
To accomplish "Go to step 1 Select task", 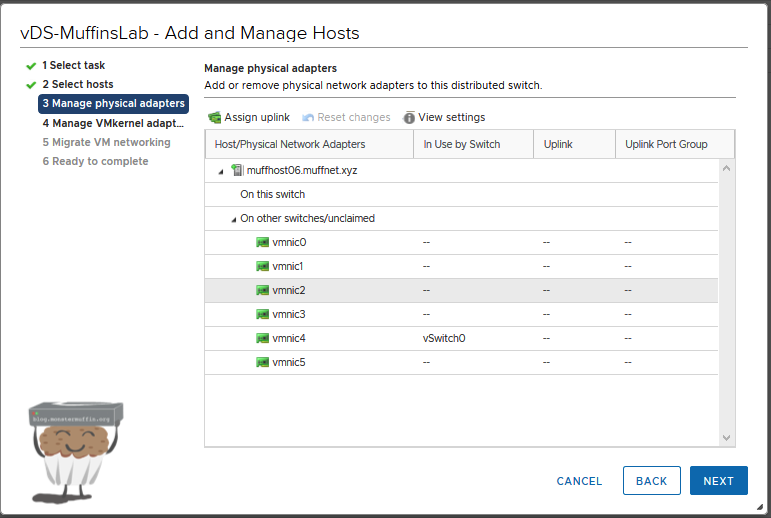I will (73, 65).
